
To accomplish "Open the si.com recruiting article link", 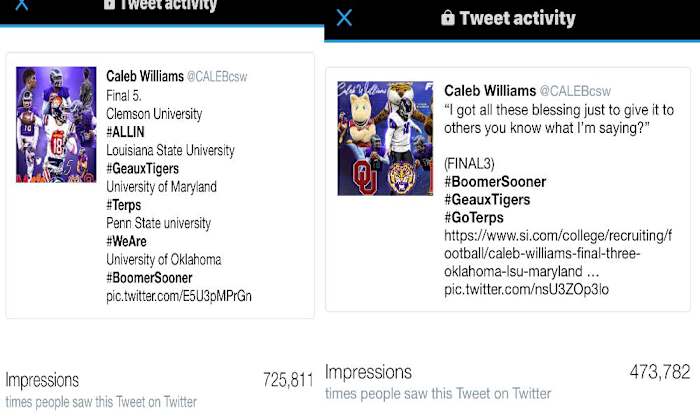I will click(x=559, y=253).
